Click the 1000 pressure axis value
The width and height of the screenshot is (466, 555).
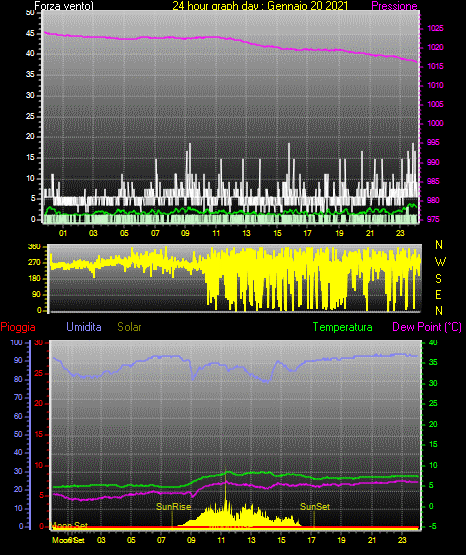(435, 123)
